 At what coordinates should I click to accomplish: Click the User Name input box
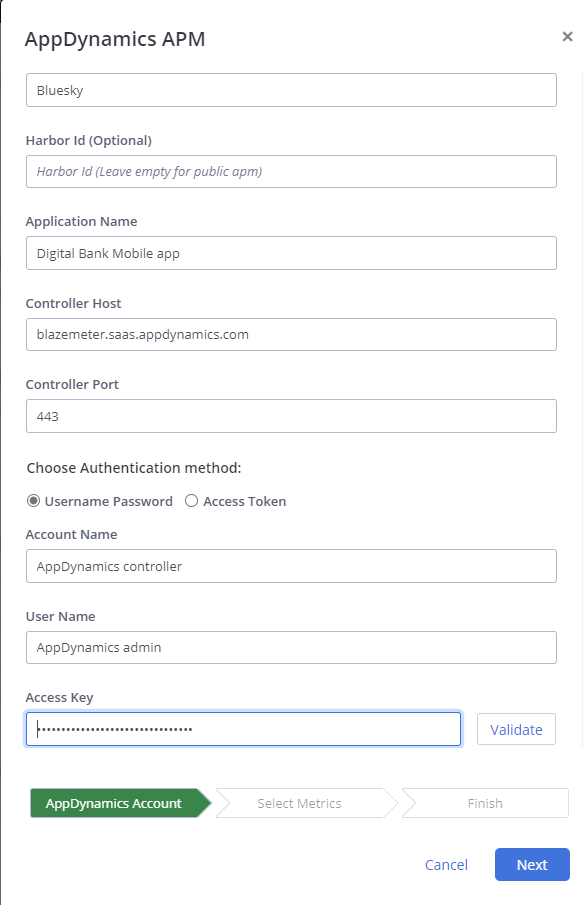pos(292,648)
